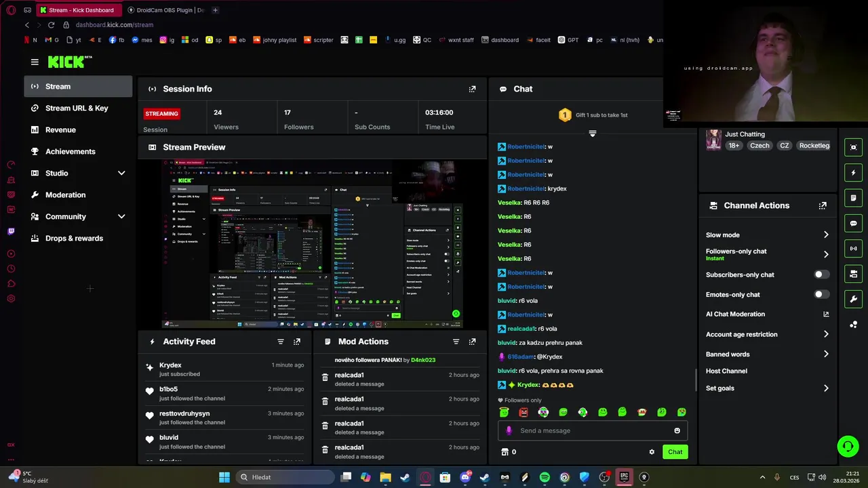Toggle the channel actions wrench icon in right toolbar
This screenshot has width=868, height=488.
point(854,299)
